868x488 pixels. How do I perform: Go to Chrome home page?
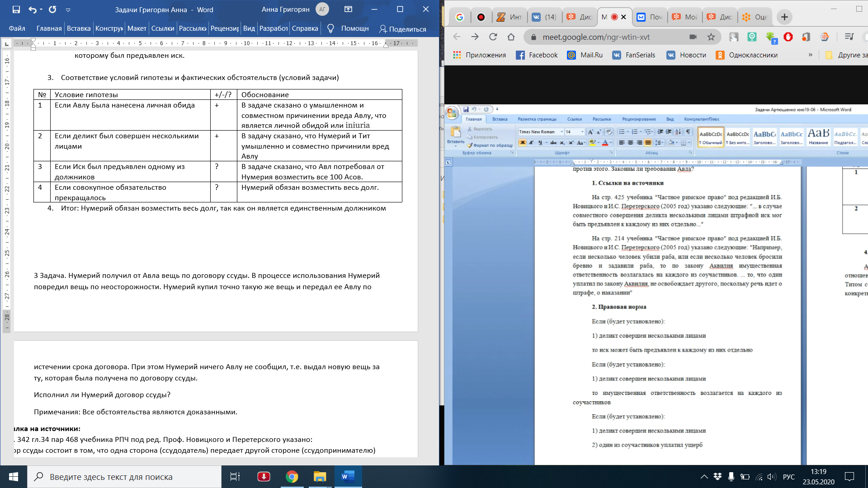coord(511,37)
